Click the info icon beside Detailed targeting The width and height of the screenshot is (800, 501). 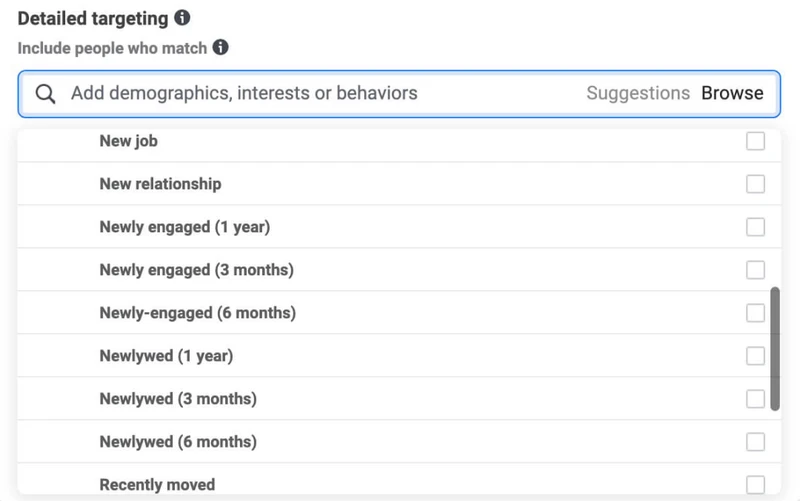(x=182, y=18)
